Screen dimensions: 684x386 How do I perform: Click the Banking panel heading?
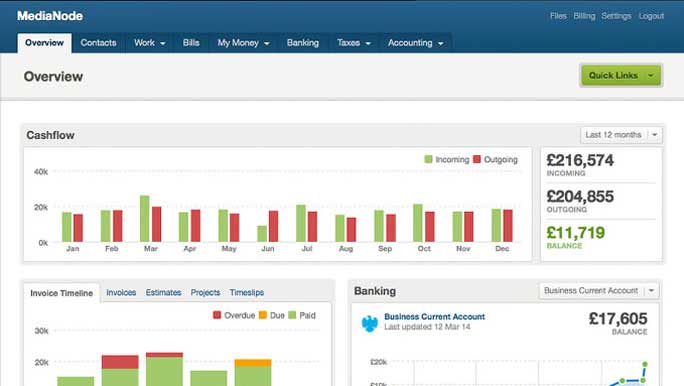coord(375,291)
